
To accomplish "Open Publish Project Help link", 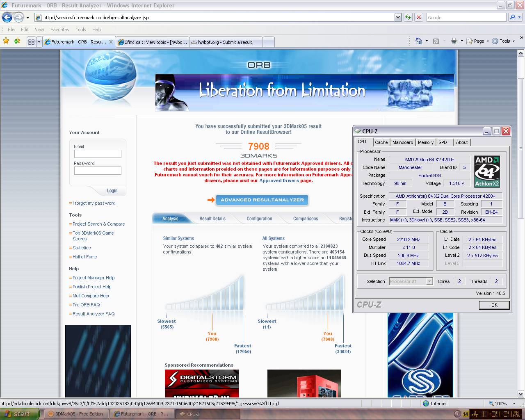I will (92, 287).
